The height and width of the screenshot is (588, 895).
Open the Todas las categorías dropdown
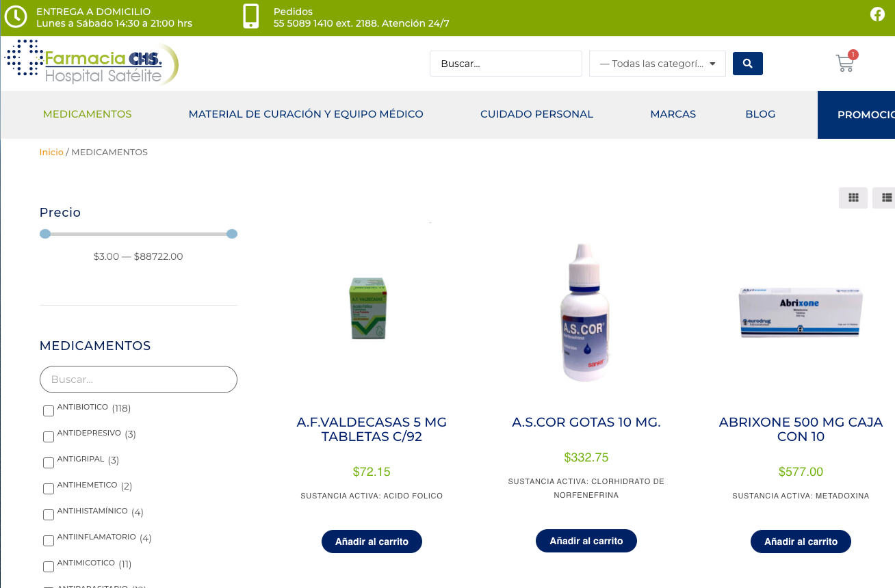click(x=658, y=64)
